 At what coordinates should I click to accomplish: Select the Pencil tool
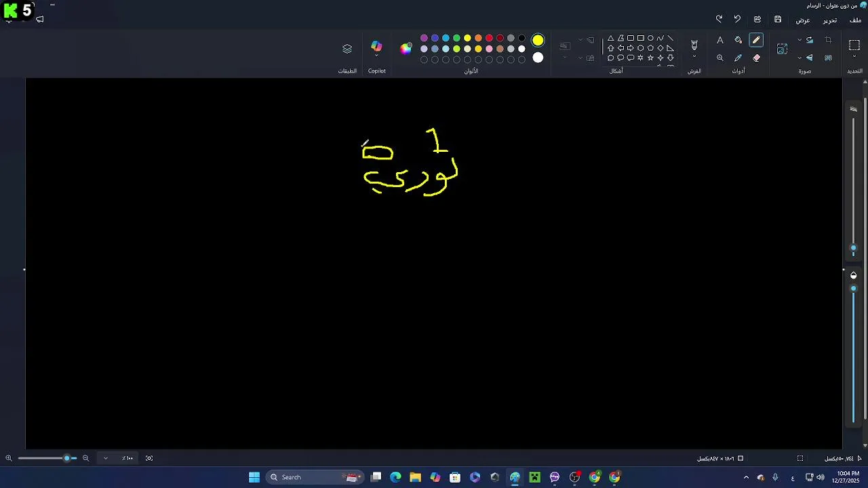tap(756, 40)
